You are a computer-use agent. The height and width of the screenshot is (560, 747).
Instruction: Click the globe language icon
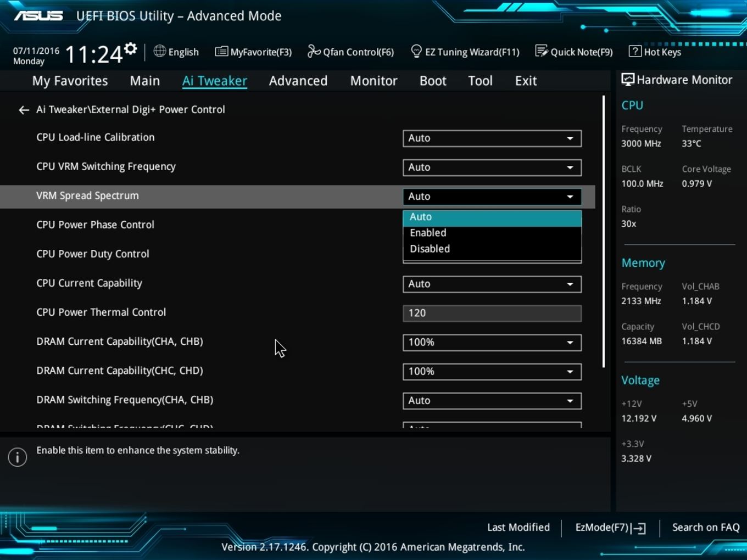click(x=159, y=51)
